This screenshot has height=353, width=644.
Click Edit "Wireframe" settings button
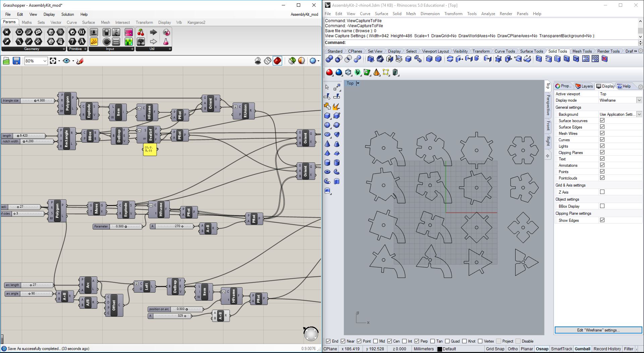coord(598,330)
